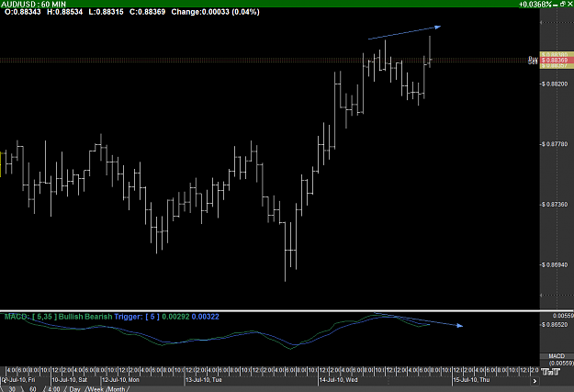This screenshot has height=392, width=574.
Task: Click the $0.87780 price axis label
Action: (x=554, y=144)
